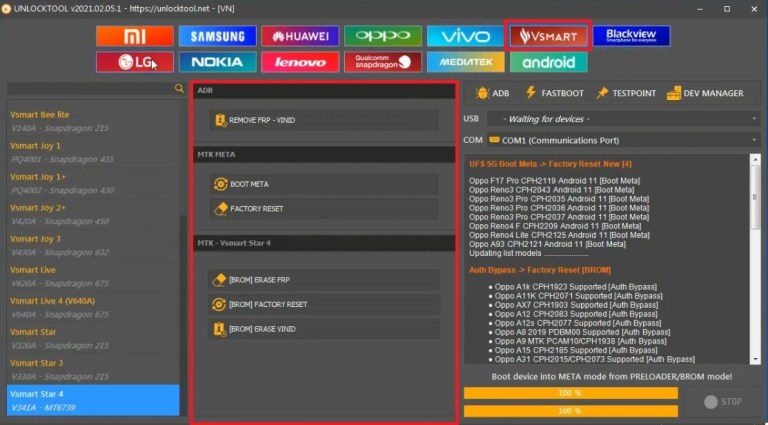
Task: Select Vsmart Joy 1+ in model list
Action: click(x=93, y=183)
